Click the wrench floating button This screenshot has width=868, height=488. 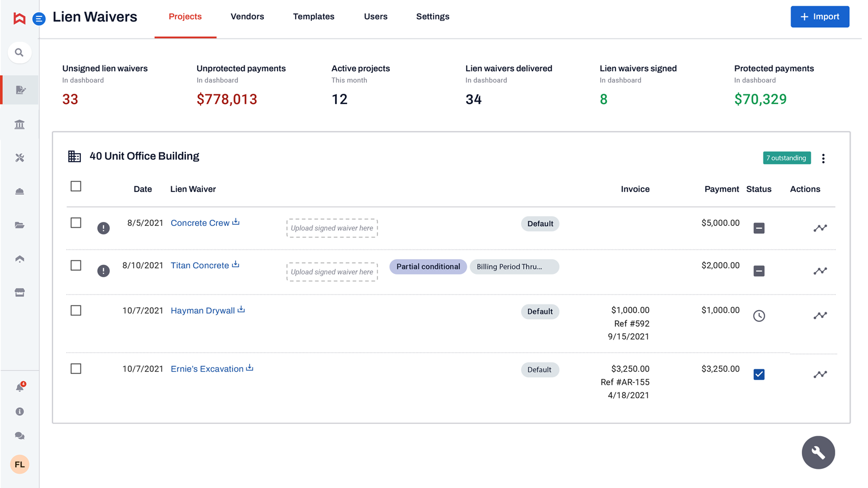(x=818, y=452)
